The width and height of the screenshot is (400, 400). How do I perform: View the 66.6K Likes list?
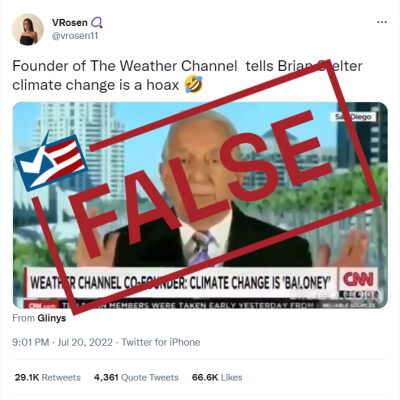(217, 377)
